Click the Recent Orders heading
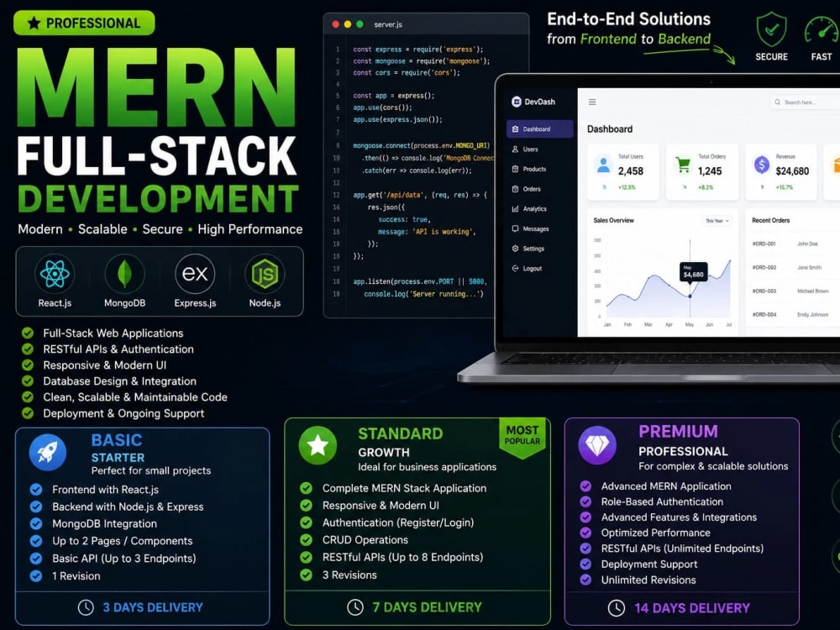 770,220
